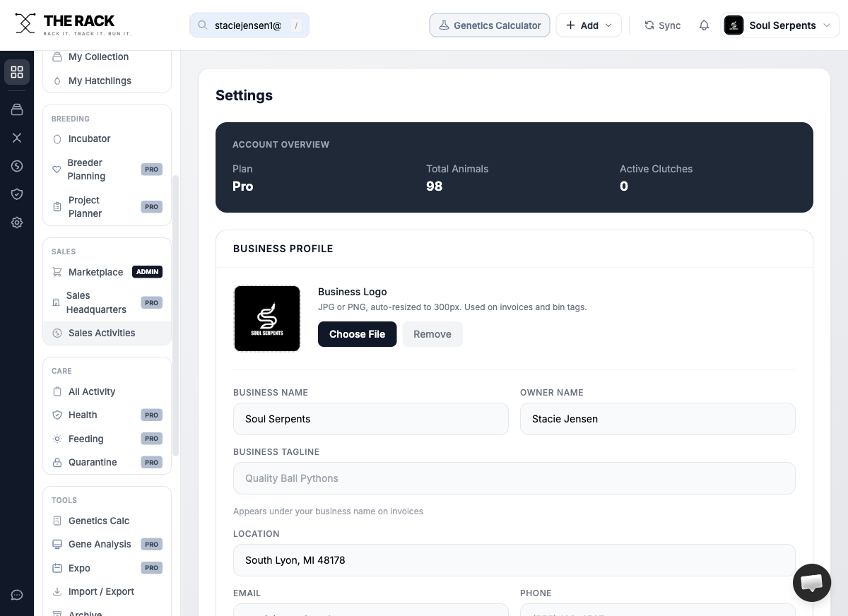Open All Activity in Care section
Viewport: 848px width, 616px height.
[107, 391]
